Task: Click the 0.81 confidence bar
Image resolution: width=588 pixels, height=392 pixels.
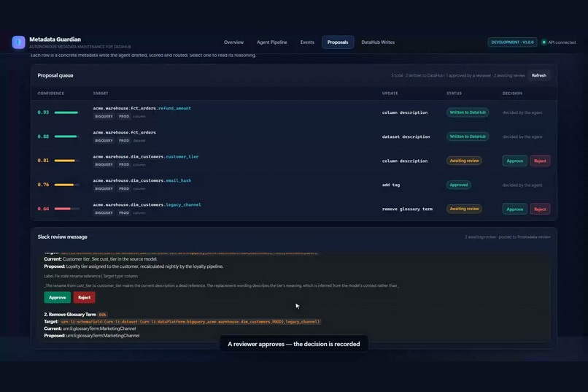Action: pos(66,161)
